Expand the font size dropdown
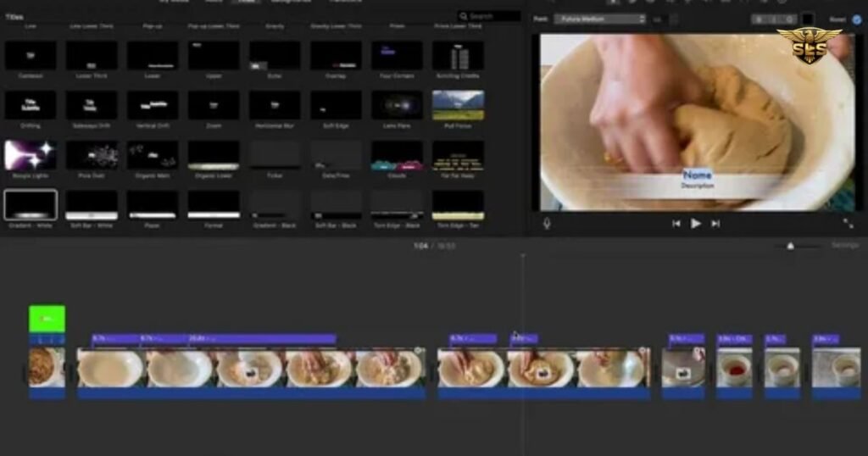The width and height of the screenshot is (868, 456). coord(658,19)
